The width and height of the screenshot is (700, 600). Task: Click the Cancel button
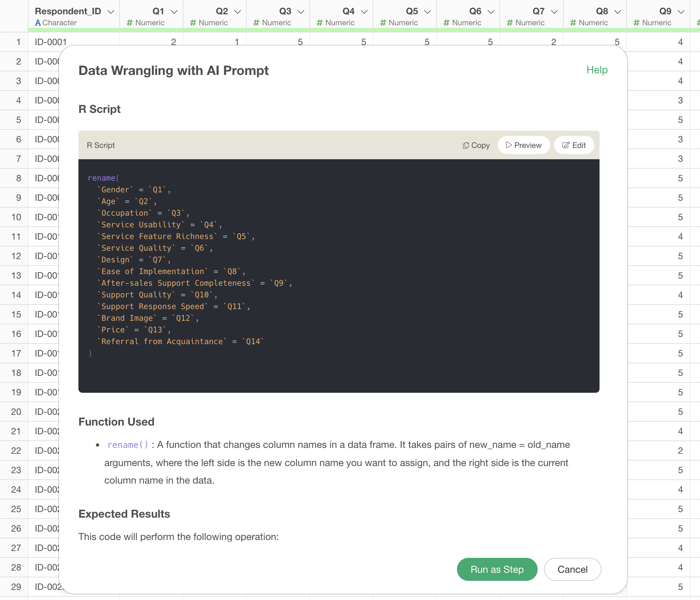point(572,569)
